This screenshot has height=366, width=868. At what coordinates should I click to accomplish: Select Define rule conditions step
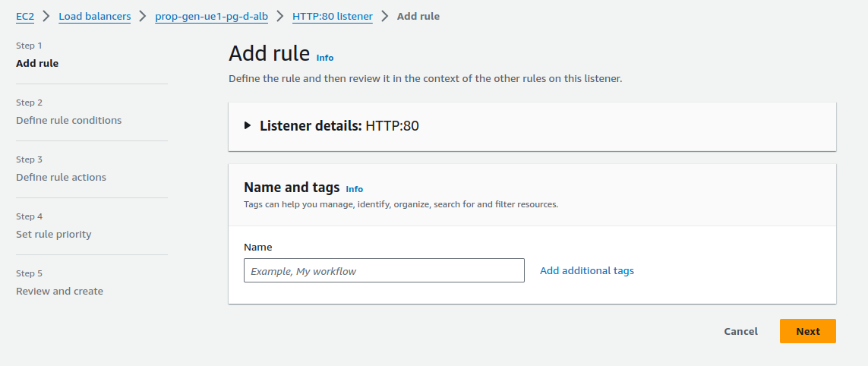tap(68, 120)
